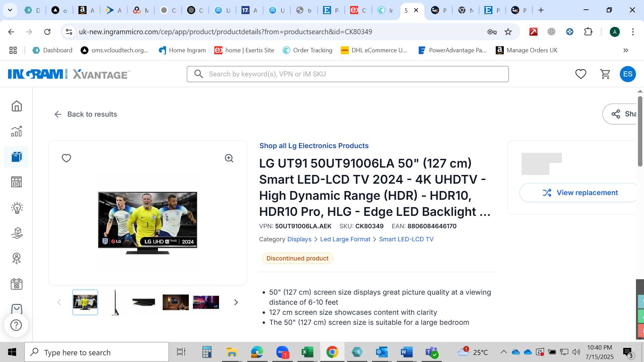Open the shopping cart icon
644x362 pixels.
605,74
